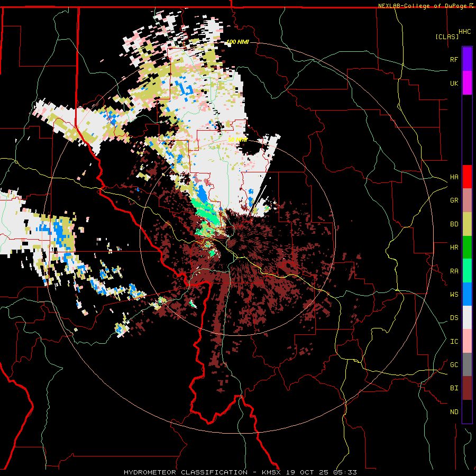476x476 pixels.
Task: Click the UK magenta legend swatch
Action: (x=467, y=83)
